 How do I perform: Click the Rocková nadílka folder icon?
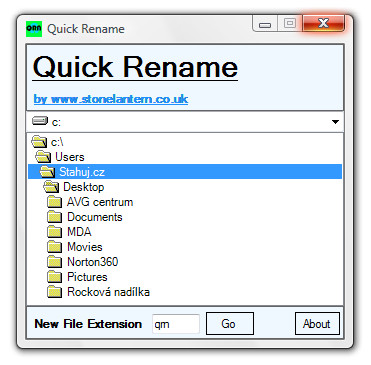click(x=54, y=292)
